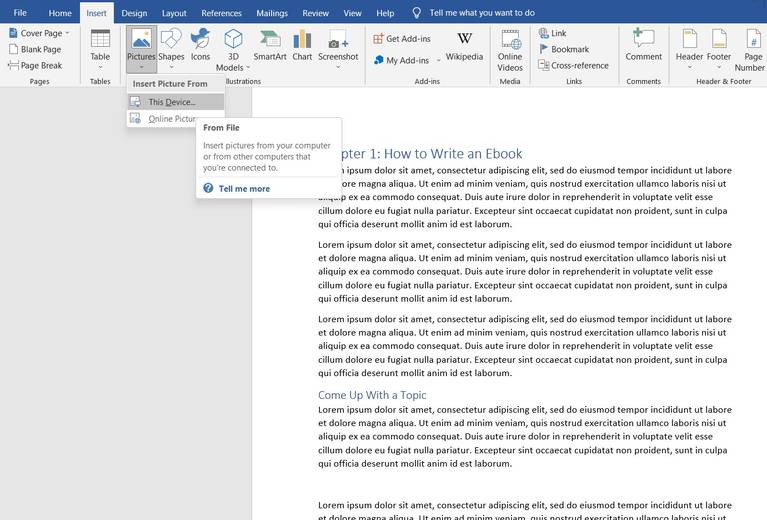Insert a Page Break
This screenshot has height=520, width=767.
[35, 66]
